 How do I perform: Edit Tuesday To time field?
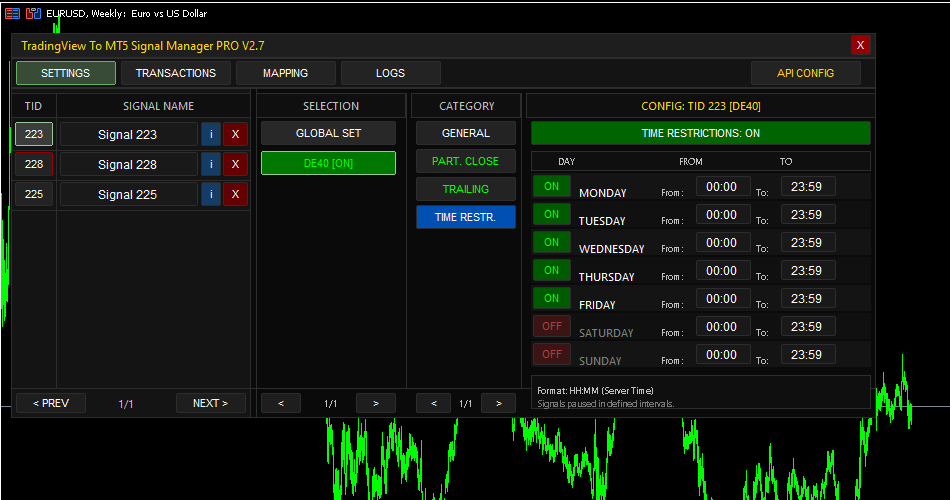806,215
